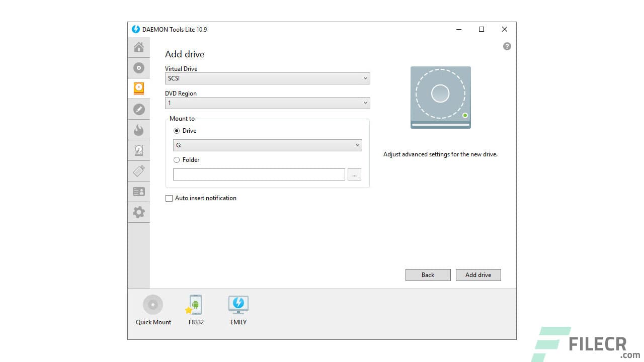The width and height of the screenshot is (644, 362).
Task: Select the image Editor pencil icon
Action: tap(139, 109)
